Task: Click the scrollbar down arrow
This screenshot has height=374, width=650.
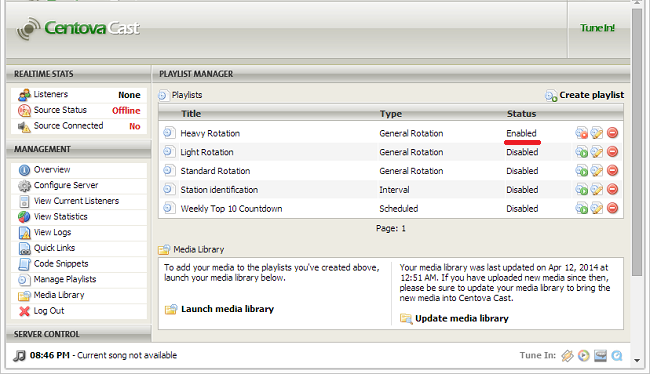Action: [637, 361]
